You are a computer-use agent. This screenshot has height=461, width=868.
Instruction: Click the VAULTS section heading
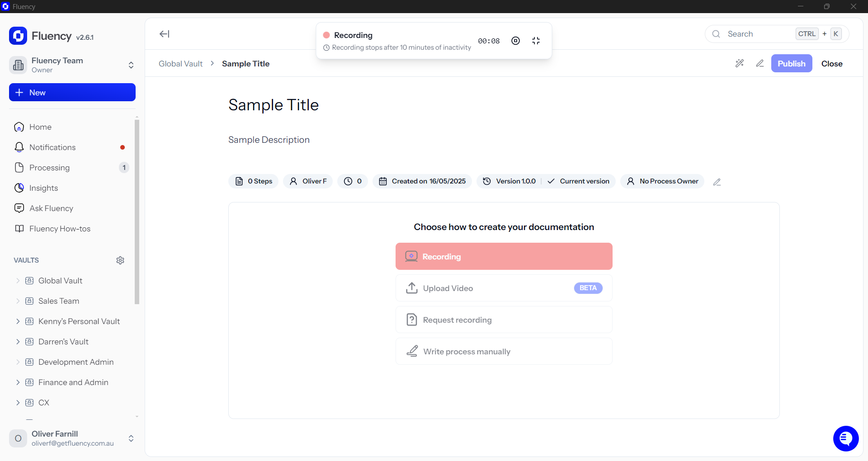point(26,260)
